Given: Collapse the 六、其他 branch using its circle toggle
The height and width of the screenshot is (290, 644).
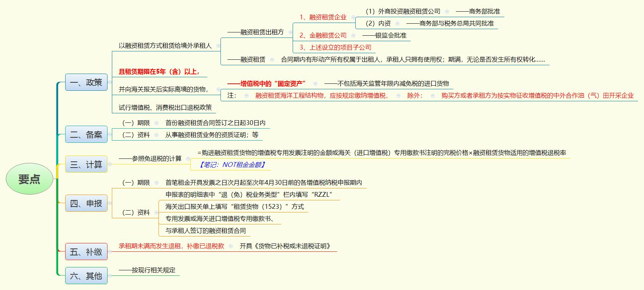Looking at the screenshot, I should [110, 276].
